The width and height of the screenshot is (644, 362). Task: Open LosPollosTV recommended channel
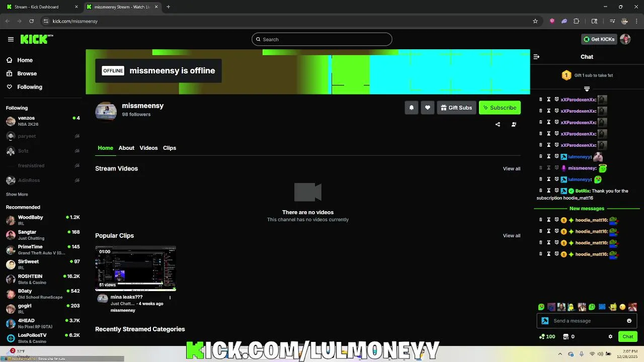tap(43, 338)
